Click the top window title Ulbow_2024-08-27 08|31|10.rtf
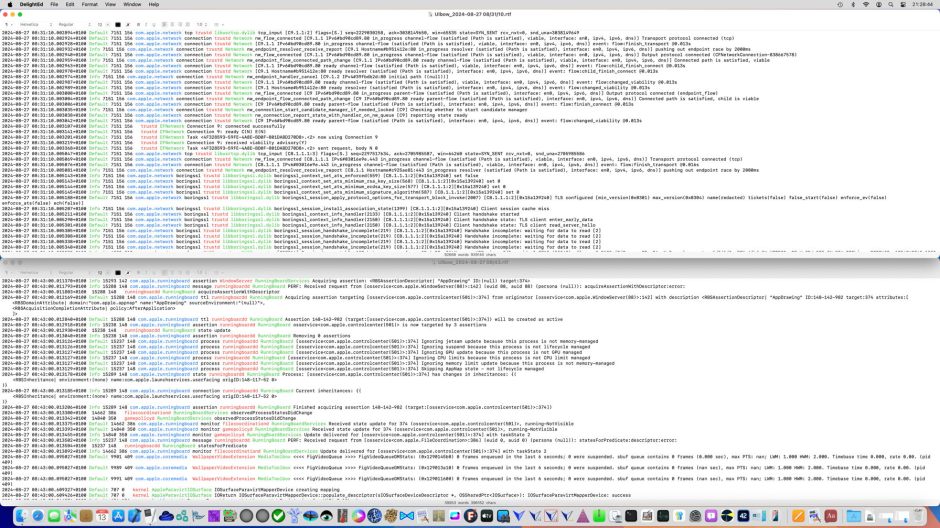The height and width of the screenshot is (528, 940). (472, 14)
